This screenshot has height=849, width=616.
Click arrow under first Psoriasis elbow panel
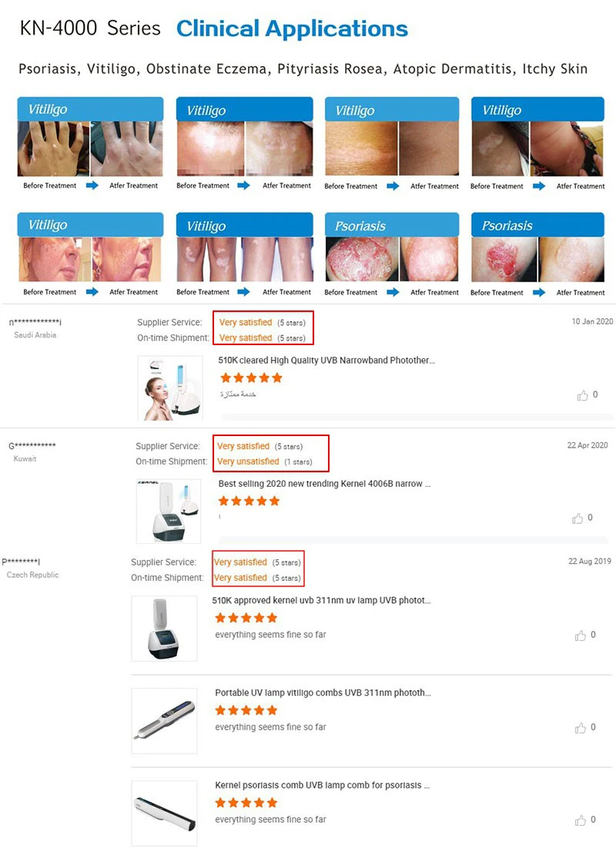point(393,293)
